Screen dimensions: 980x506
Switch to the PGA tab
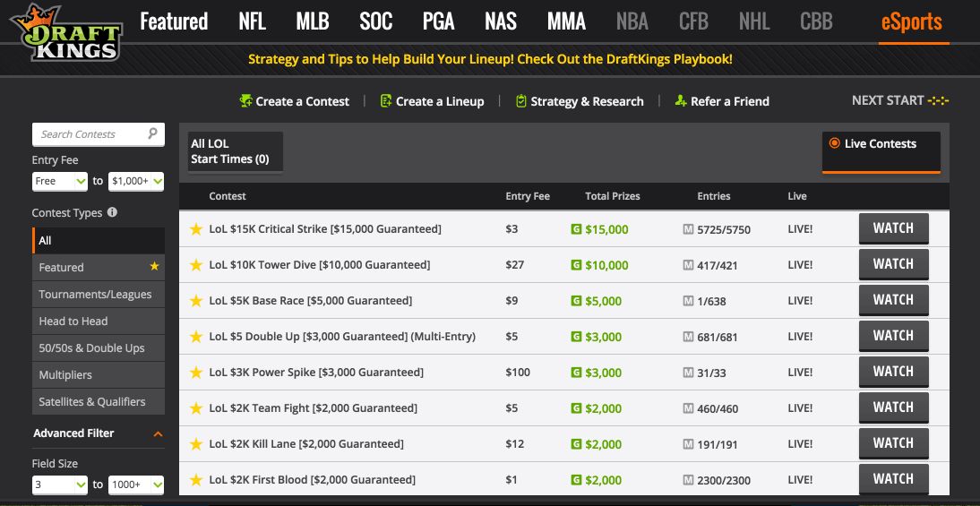[438, 21]
